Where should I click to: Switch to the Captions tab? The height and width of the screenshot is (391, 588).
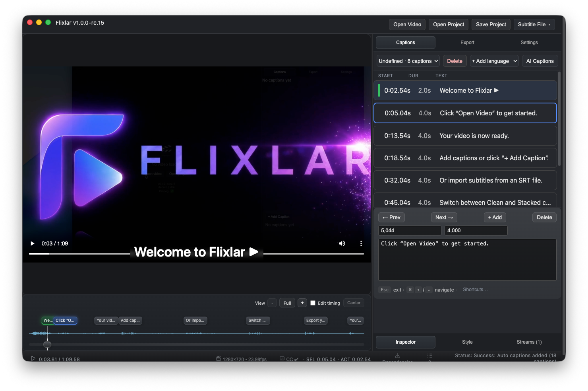pos(406,43)
